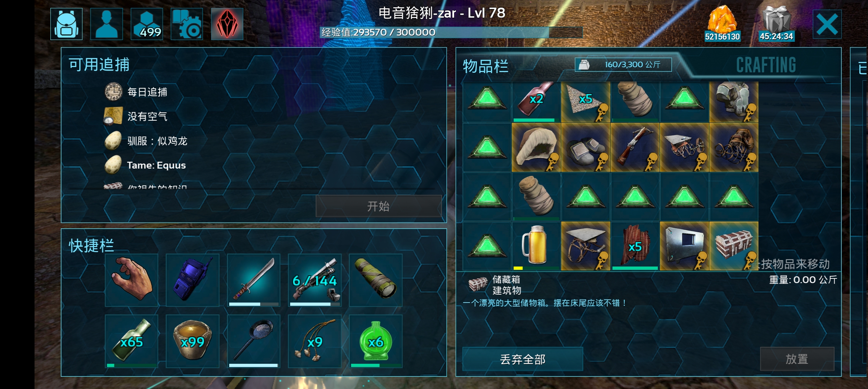
Task: Open the character profile silhouette icon
Action: click(x=107, y=24)
